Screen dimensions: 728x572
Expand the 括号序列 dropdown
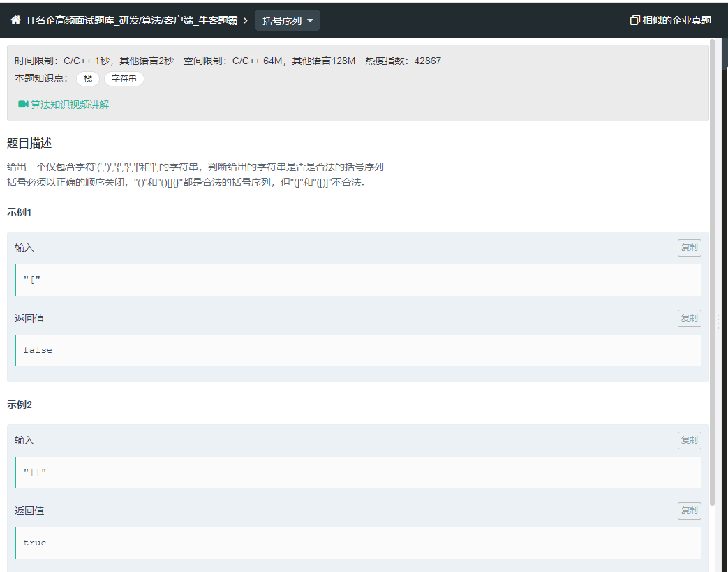(x=288, y=20)
